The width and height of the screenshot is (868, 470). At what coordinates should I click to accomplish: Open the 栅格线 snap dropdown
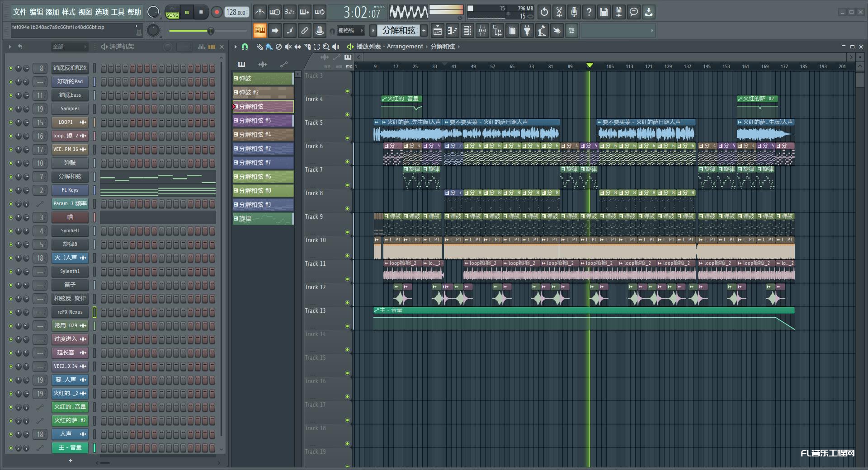[351, 31]
